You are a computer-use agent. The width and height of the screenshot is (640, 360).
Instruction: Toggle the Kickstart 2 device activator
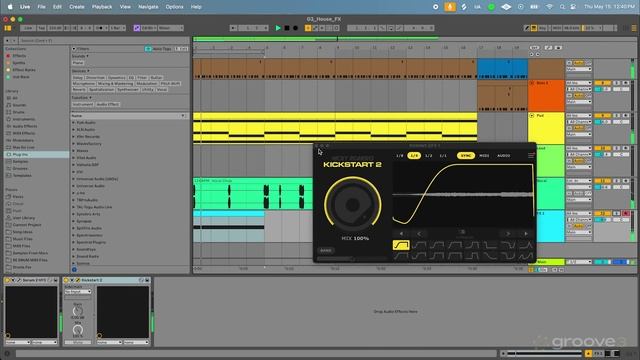click(x=66, y=280)
